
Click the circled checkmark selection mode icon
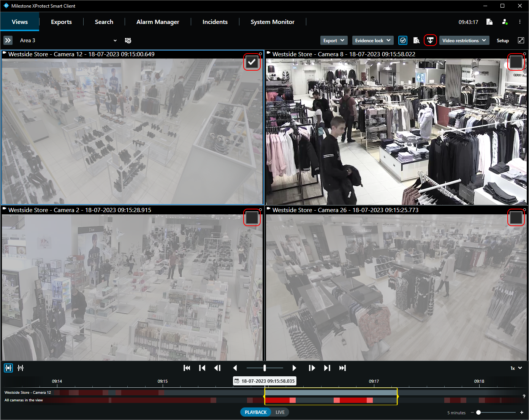tap(402, 40)
